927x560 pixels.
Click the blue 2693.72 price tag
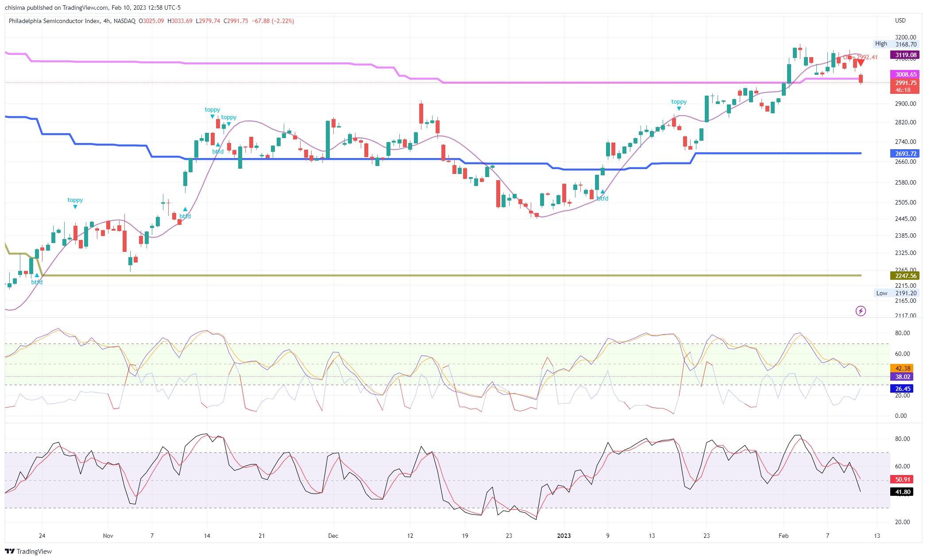point(904,154)
